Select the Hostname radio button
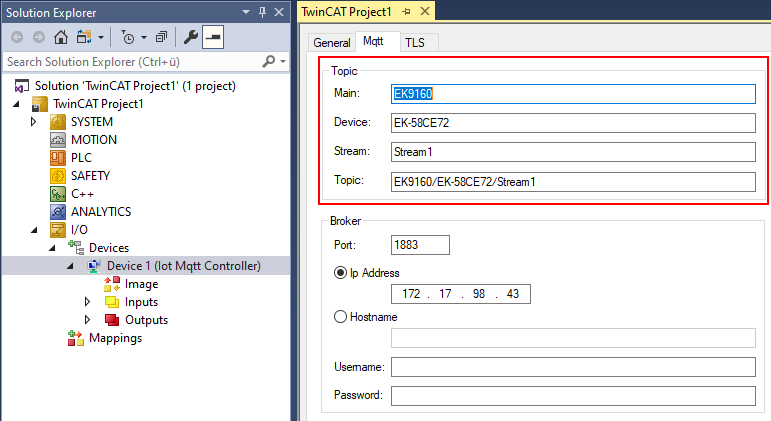Image resolution: width=771 pixels, height=421 pixels. click(340, 316)
